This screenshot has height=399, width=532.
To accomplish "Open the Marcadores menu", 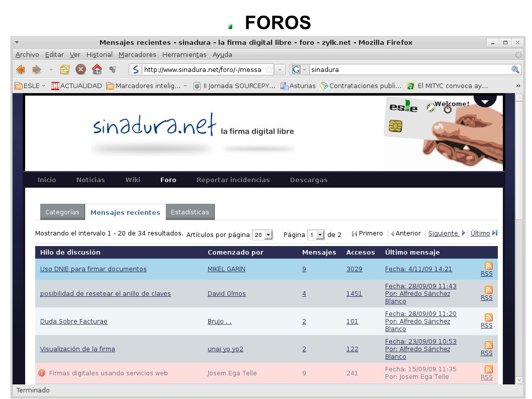I will point(137,55).
